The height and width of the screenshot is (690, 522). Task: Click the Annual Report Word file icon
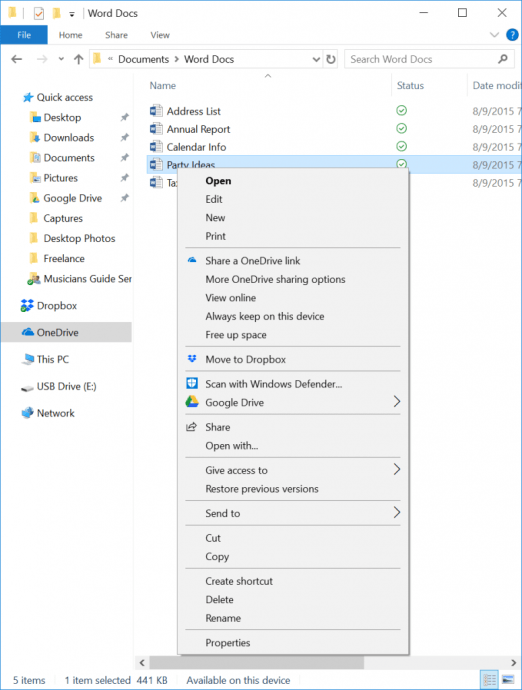coord(156,128)
